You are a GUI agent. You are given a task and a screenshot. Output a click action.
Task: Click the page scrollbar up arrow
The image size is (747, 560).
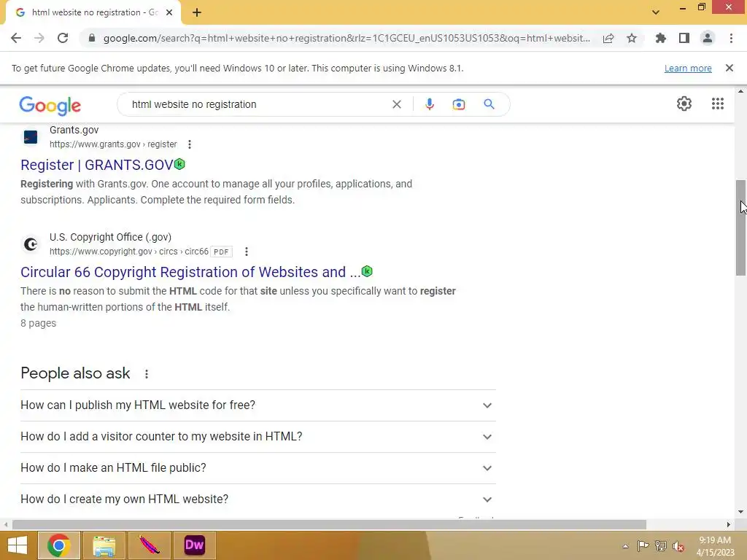pyautogui.click(x=740, y=91)
